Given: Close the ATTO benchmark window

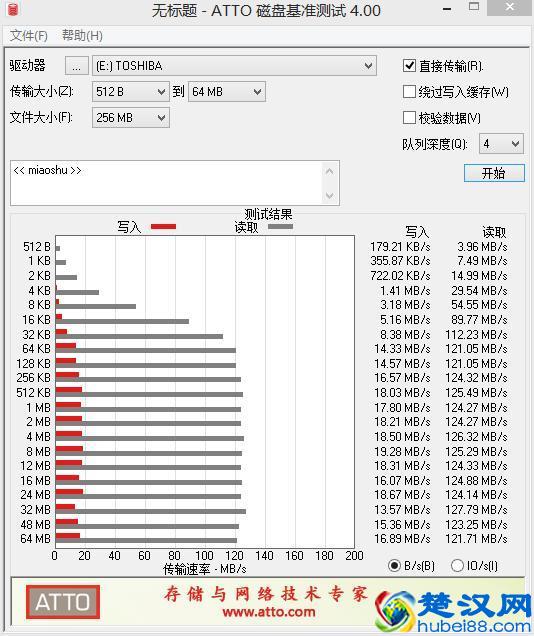Looking at the screenshot, I should (510, 7).
